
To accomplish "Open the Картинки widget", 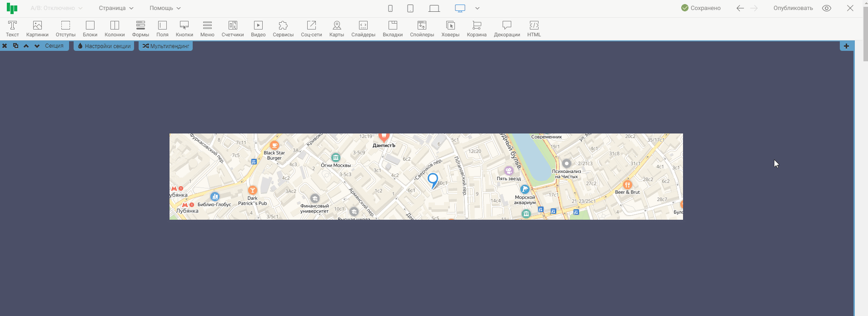I will click(37, 28).
